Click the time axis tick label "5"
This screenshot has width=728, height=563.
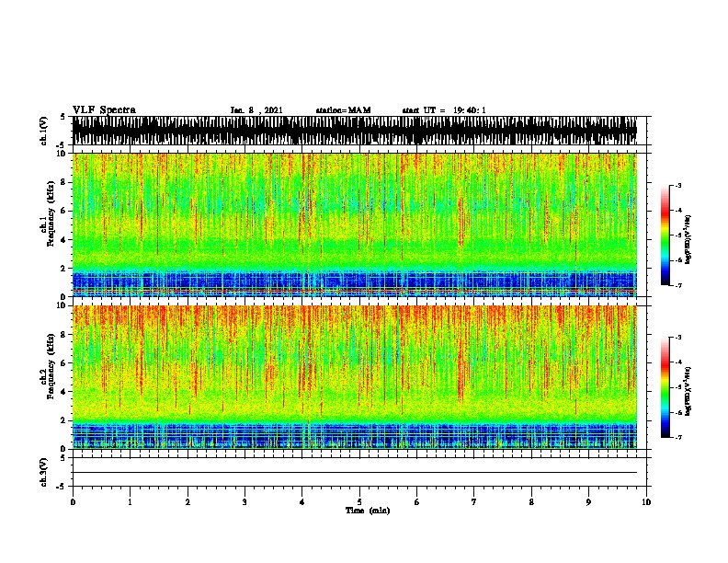[359, 502]
